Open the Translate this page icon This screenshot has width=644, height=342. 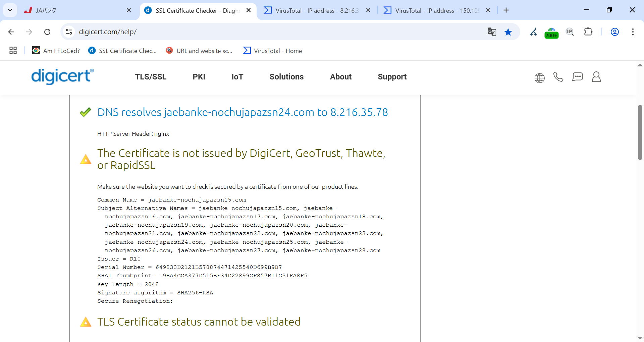492,32
